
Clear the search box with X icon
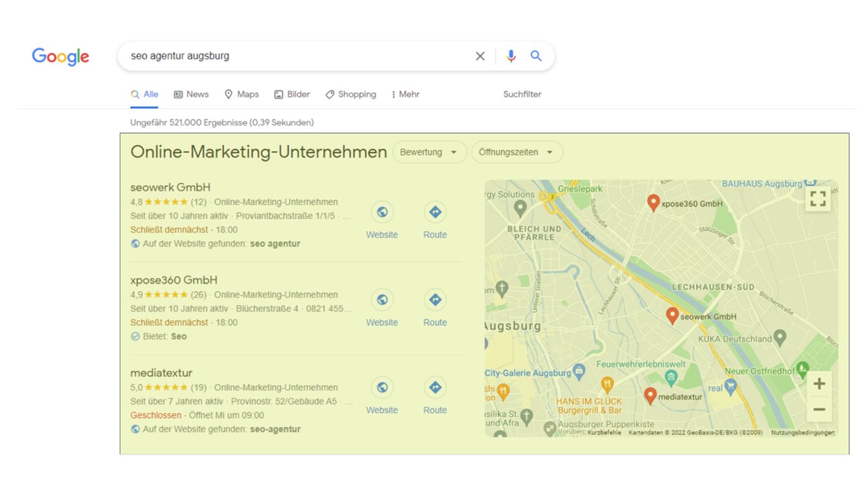click(480, 56)
